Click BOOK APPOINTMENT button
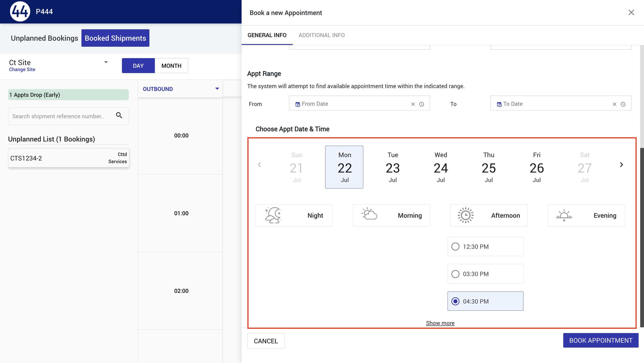644x363 pixels. click(x=601, y=340)
